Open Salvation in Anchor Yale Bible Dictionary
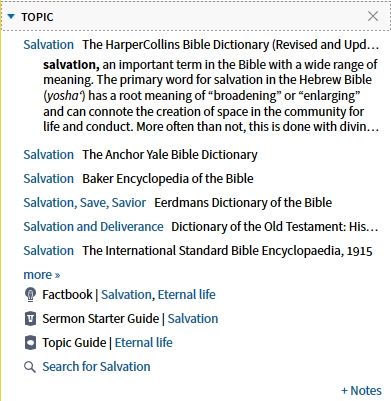 (x=49, y=155)
